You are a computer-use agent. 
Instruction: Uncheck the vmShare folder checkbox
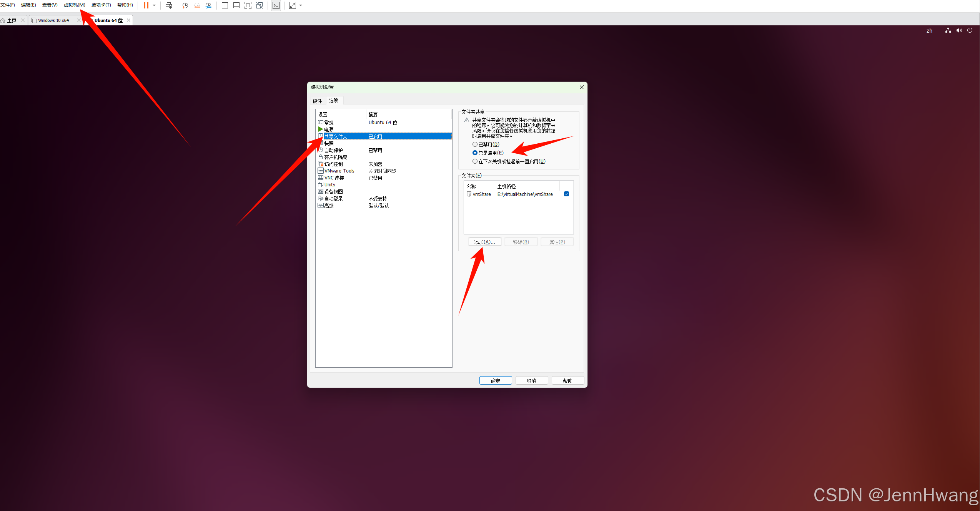(x=566, y=194)
